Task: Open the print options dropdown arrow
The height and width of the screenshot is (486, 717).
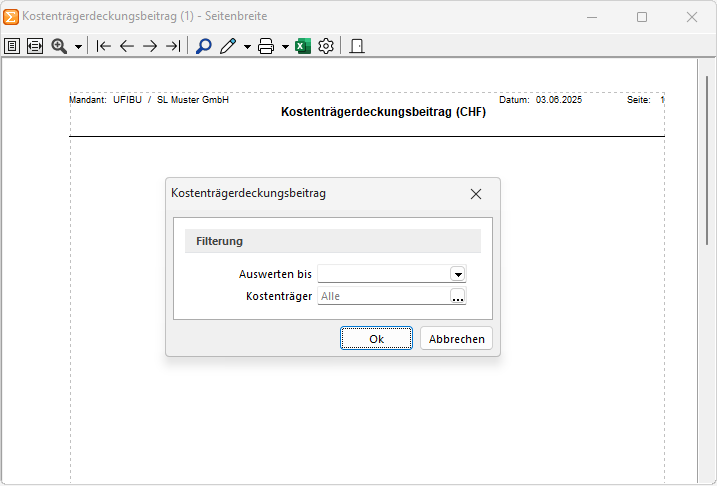Action: click(x=285, y=47)
